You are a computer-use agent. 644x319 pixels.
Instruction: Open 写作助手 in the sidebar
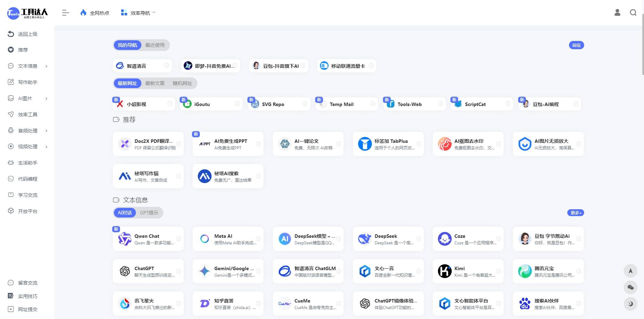[23, 82]
